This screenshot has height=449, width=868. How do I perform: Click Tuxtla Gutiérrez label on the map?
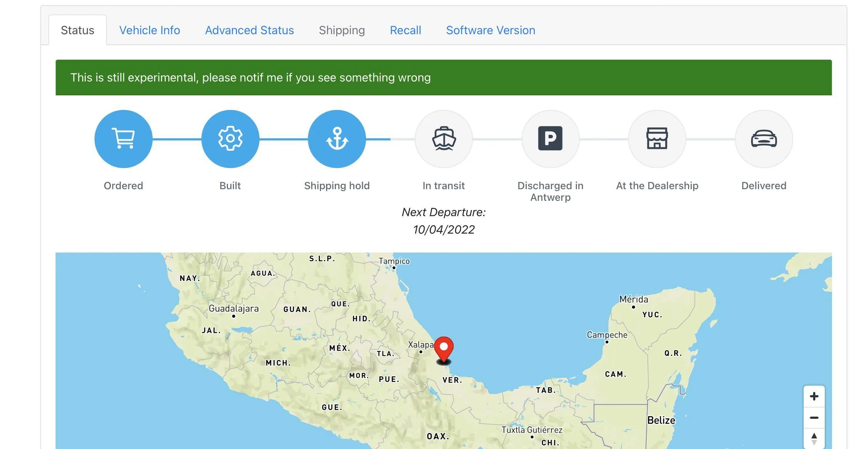point(532,430)
